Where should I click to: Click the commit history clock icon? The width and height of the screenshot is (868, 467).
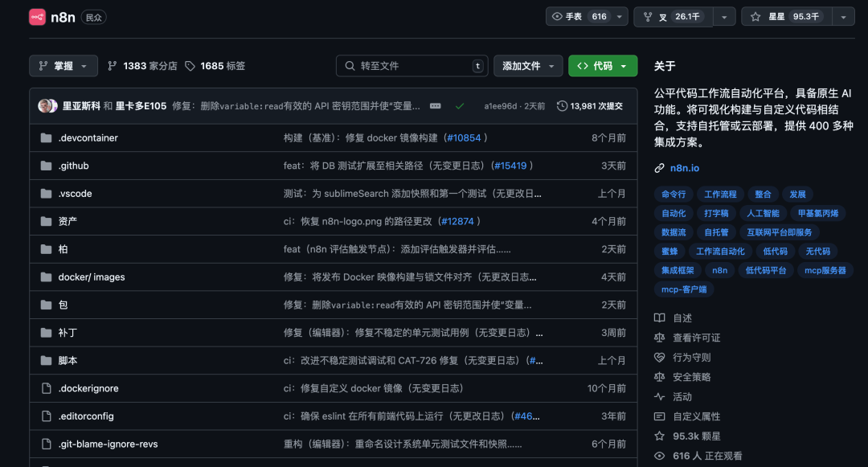pos(562,105)
